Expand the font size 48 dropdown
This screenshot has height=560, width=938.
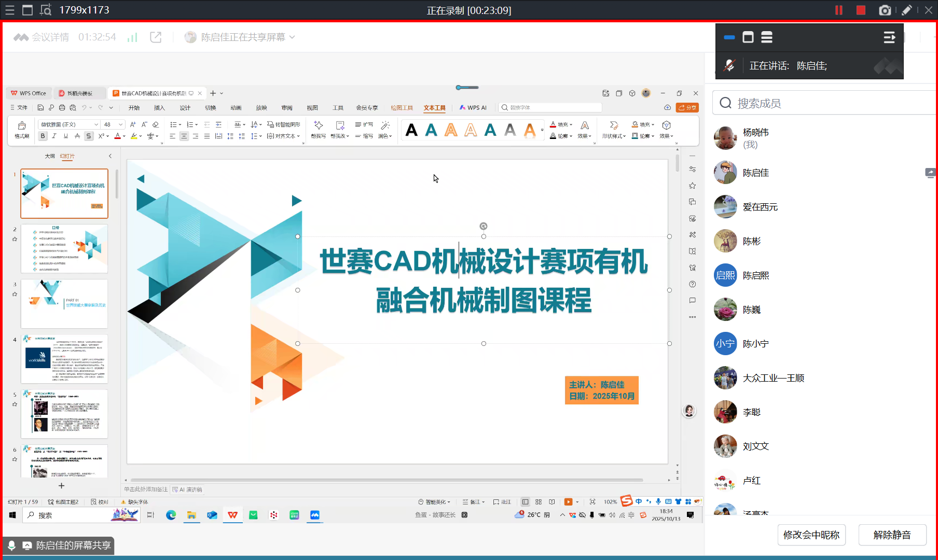coord(120,124)
